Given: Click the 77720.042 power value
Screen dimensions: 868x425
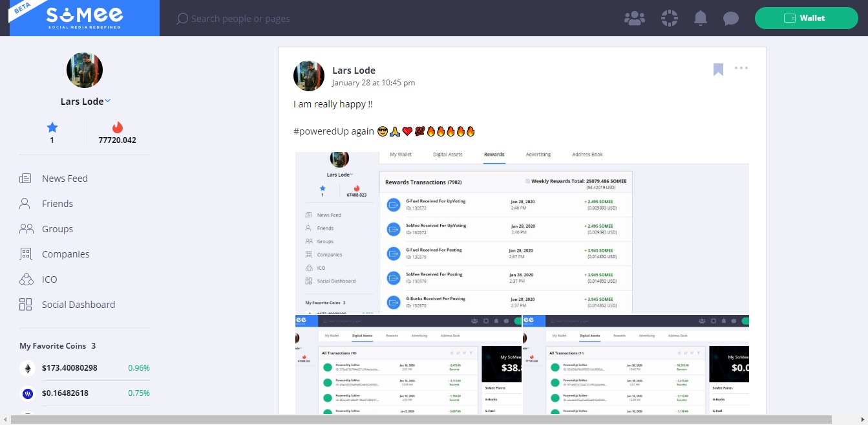Looking at the screenshot, I should tap(117, 140).
